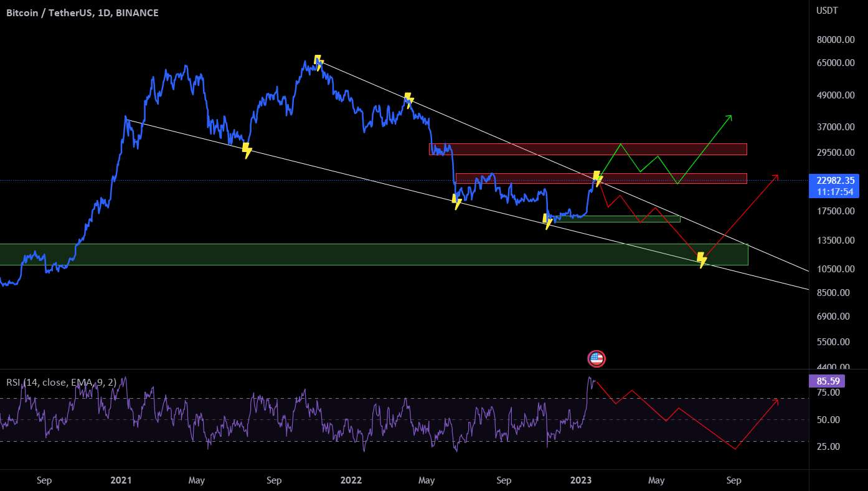Screen dimensions: 868x491
Task: Click the Sep label just before 2023
Action: pos(504,480)
